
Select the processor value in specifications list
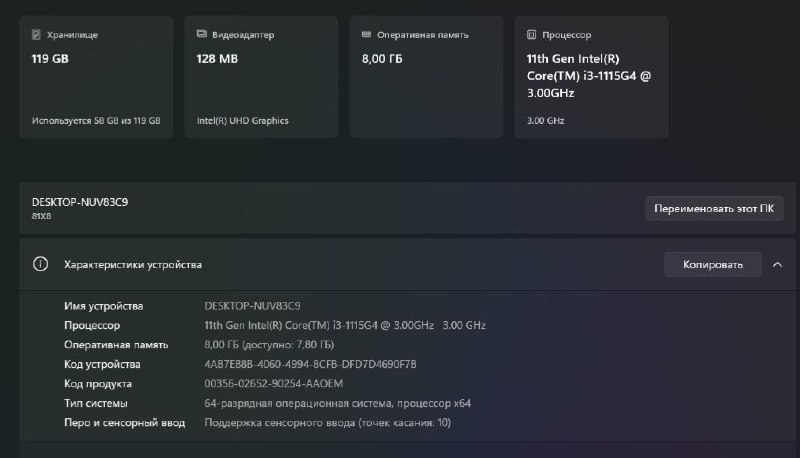345,325
